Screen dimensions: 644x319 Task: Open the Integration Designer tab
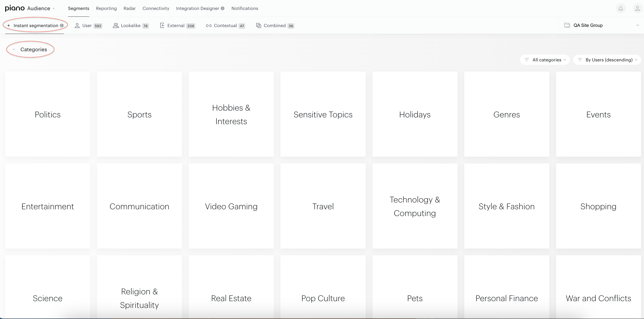[x=198, y=8]
